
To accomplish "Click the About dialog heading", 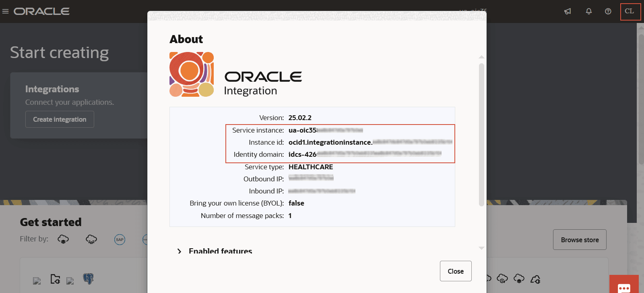I will [186, 39].
